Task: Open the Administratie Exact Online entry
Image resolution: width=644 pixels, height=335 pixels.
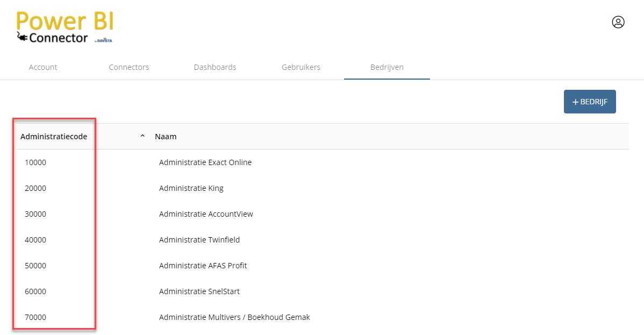Action: pos(205,162)
